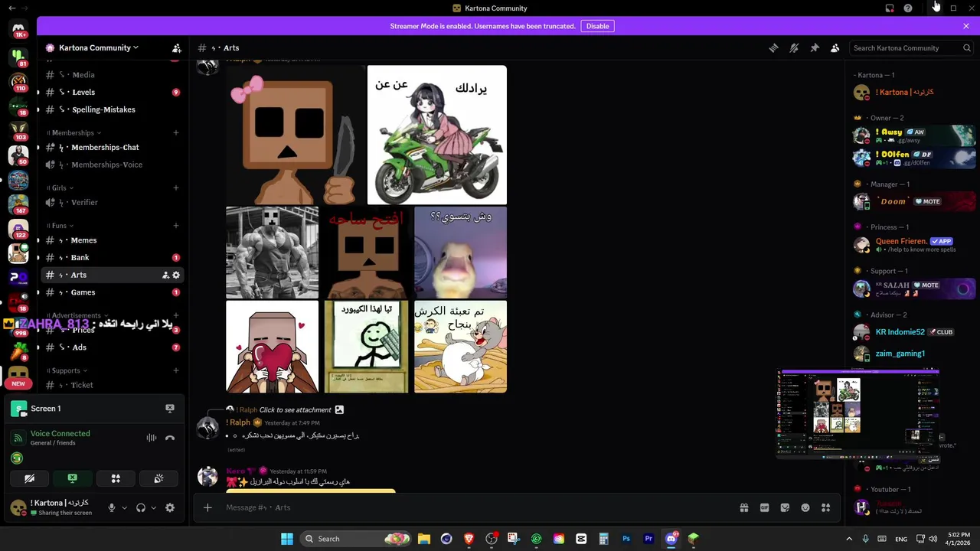Open the gift icon in message bar
The height and width of the screenshot is (551, 980).
click(x=743, y=507)
